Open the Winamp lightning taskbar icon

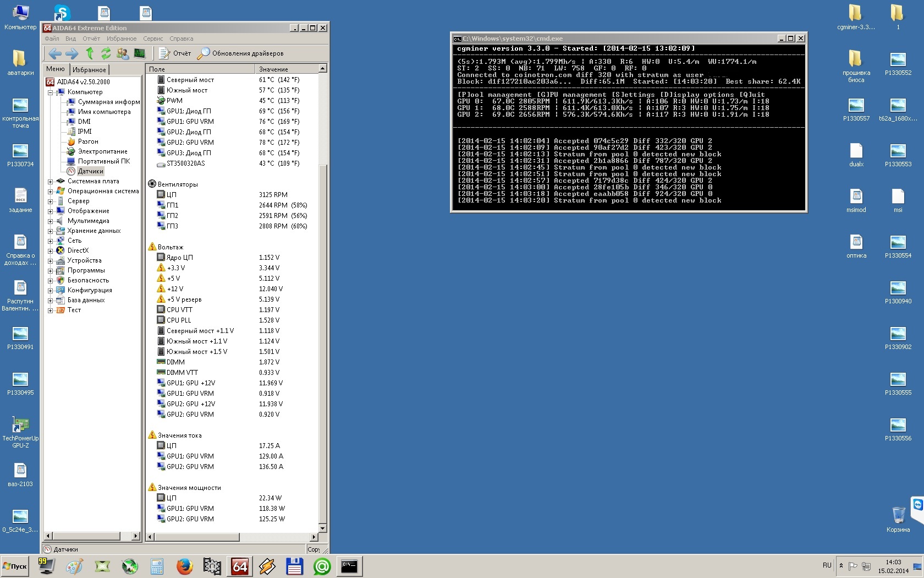coord(267,566)
